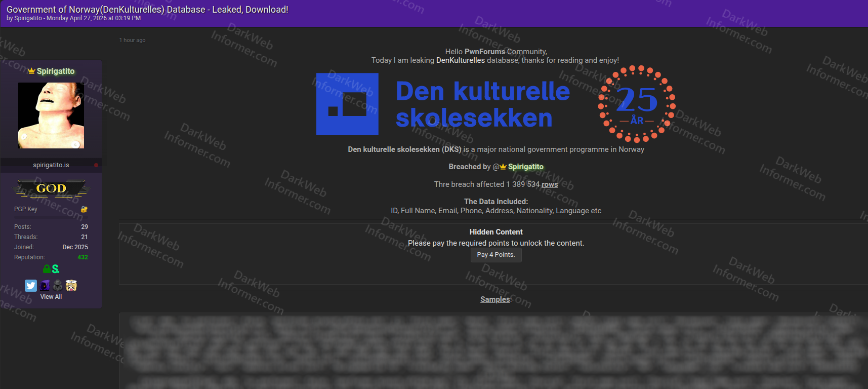Click 'spirigatito.is' user title text

51,165
